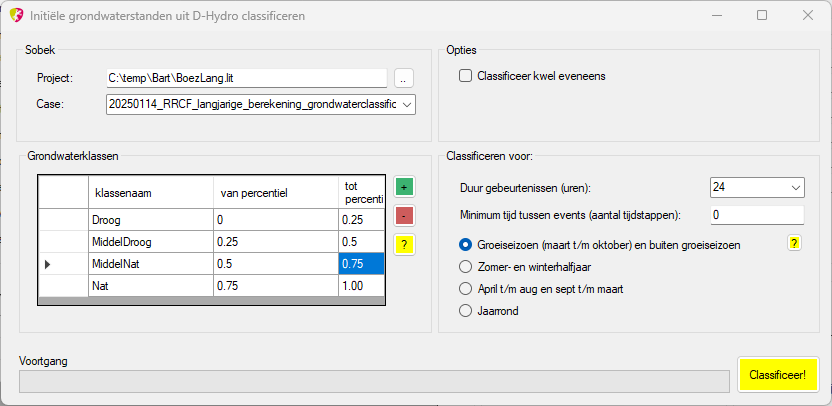832x406 pixels.
Task: Maximize the classification window
Action: (x=762, y=15)
